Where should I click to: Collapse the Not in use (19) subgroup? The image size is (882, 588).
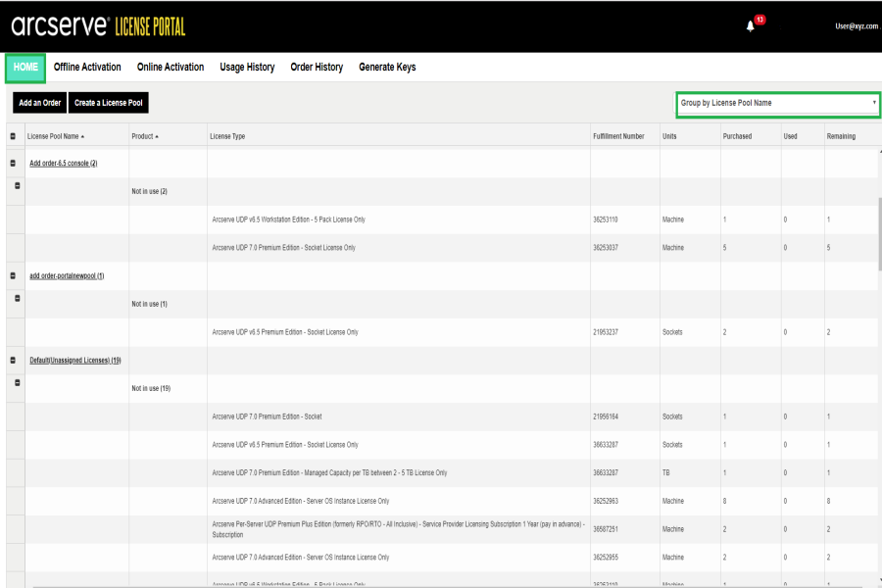pyautogui.click(x=18, y=382)
